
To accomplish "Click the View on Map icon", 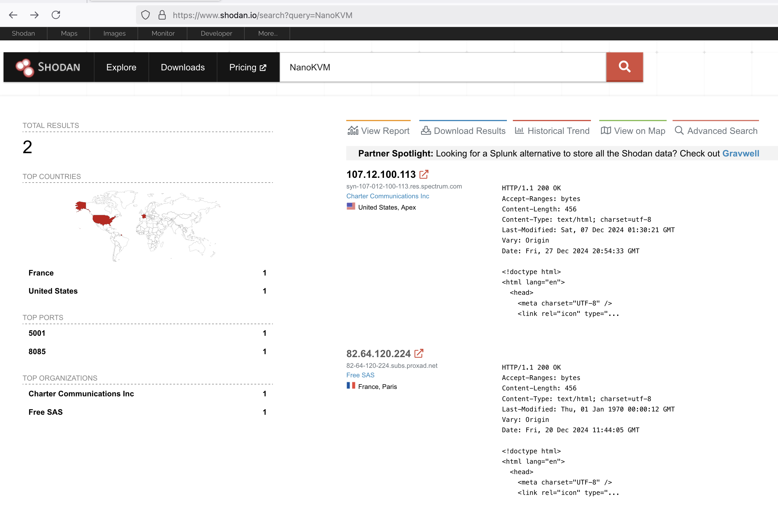I will coord(606,131).
